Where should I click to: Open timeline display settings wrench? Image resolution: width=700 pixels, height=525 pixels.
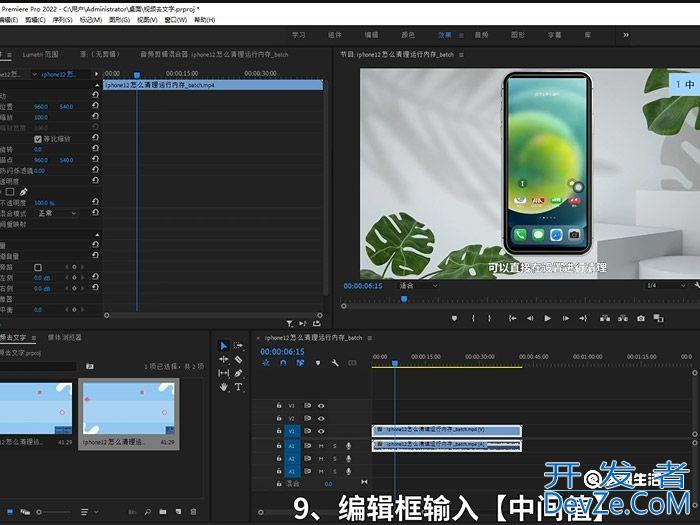tap(335, 363)
